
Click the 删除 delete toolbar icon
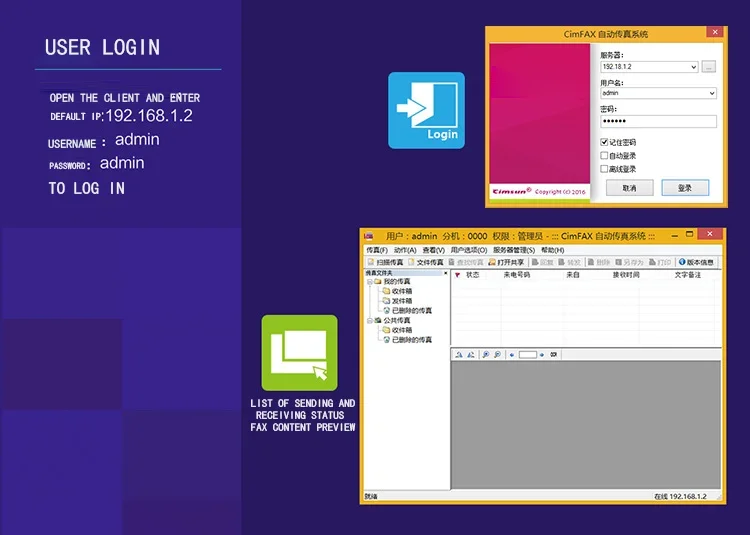[591, 262]
